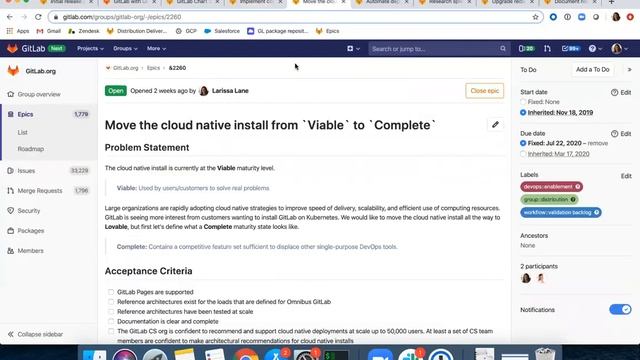Select Inherited: Nov 18, 2019 radio

(x=523, y=112)
